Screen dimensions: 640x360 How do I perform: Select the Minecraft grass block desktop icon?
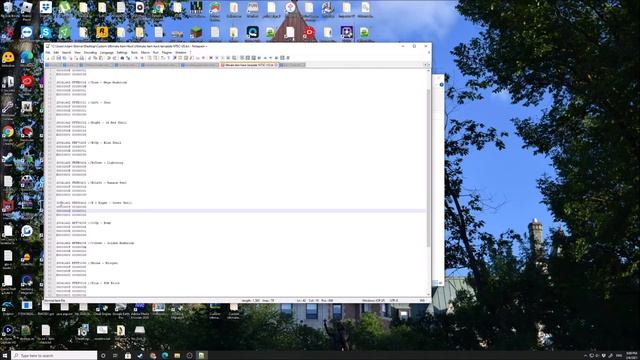196,33
